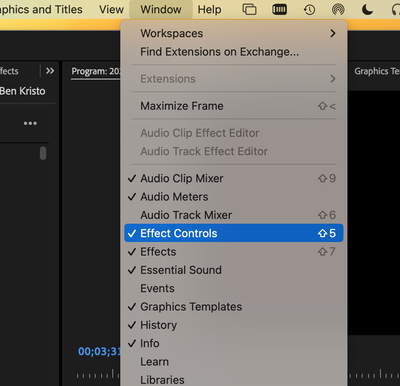400x386 pixels.
Task: Show hidden panel tabs with double chevron
Action: tap(50, 71)
